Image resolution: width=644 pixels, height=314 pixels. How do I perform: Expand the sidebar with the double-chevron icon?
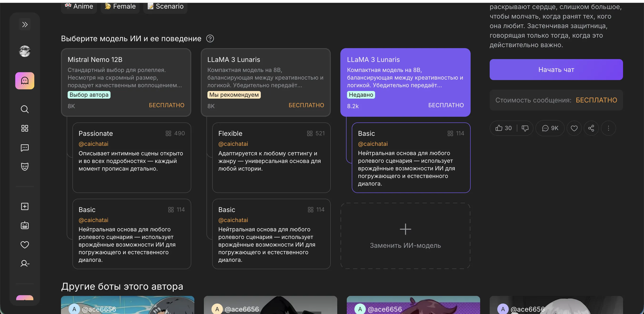point(25,25)
